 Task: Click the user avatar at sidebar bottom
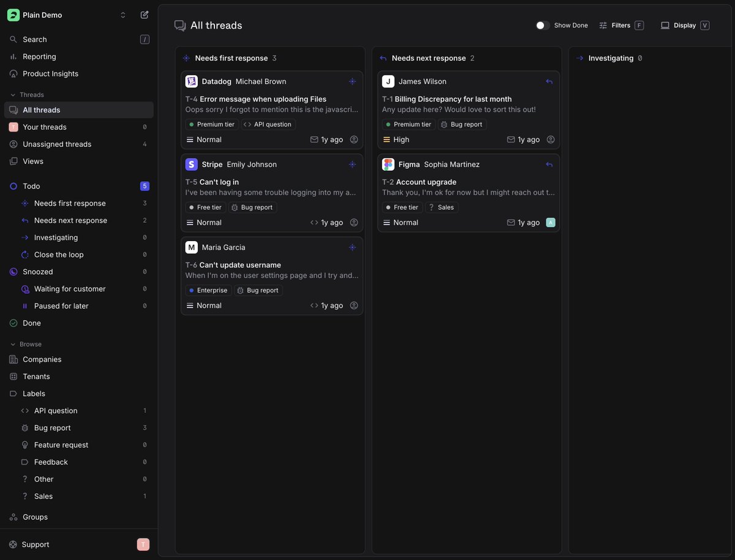click(143, 545)
